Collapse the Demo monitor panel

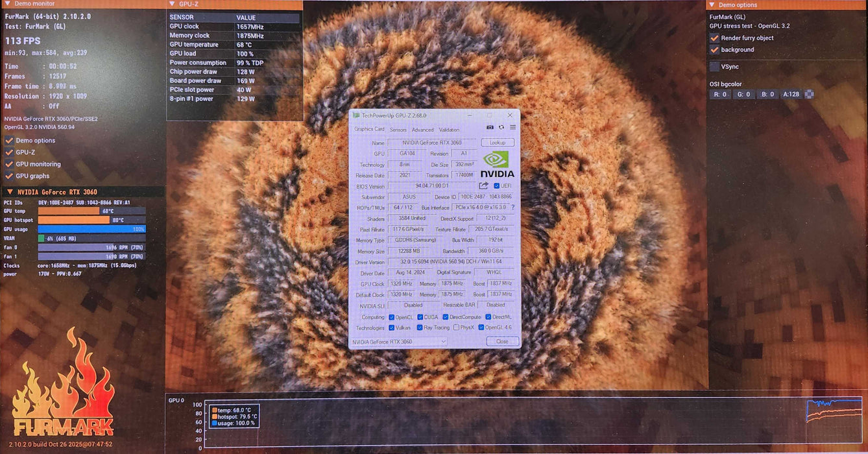coord(6,5)
